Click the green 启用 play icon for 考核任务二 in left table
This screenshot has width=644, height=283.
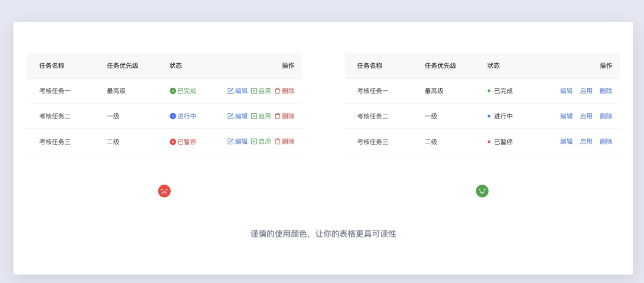point(254,116)
